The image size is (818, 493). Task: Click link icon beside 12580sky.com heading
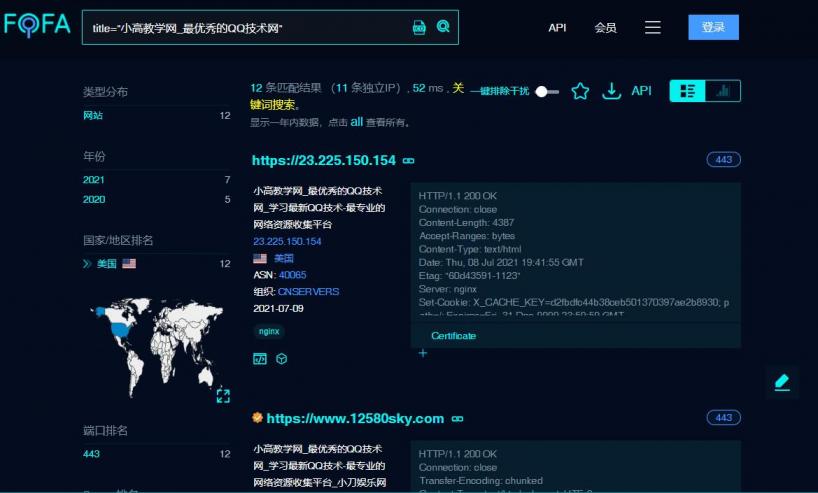pos(458,419)
